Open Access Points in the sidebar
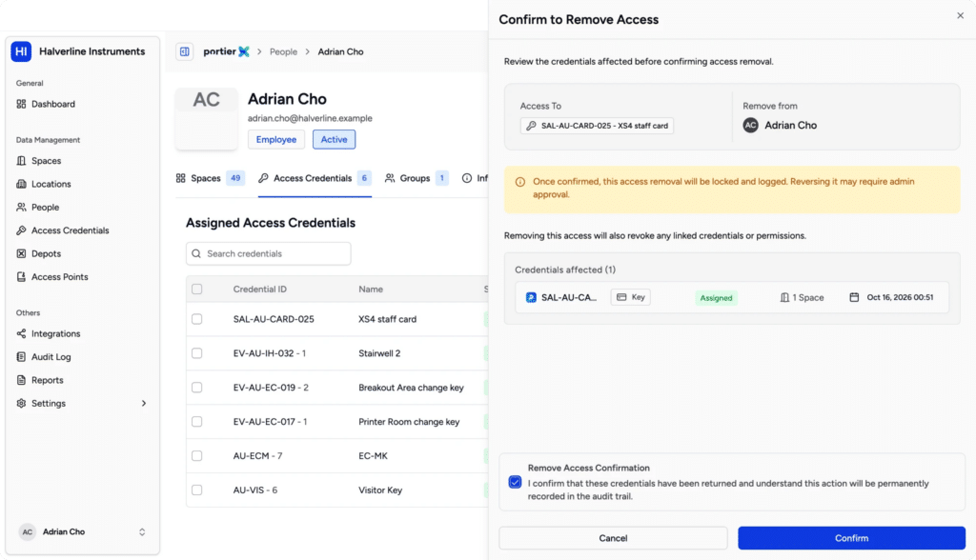This screenshot has width=976, height=560. [x=52, y=277]
